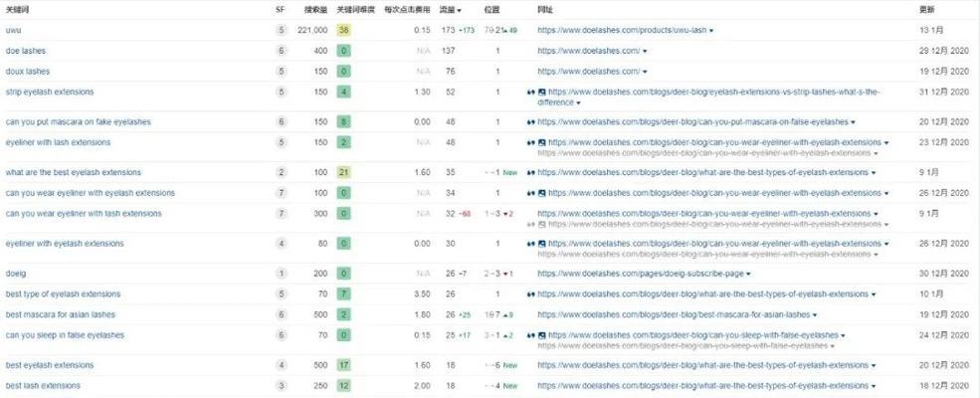Expand URL caret in best type of eyelash extensions row
This screenshot has width=980, height=398.
coord(874,295)
